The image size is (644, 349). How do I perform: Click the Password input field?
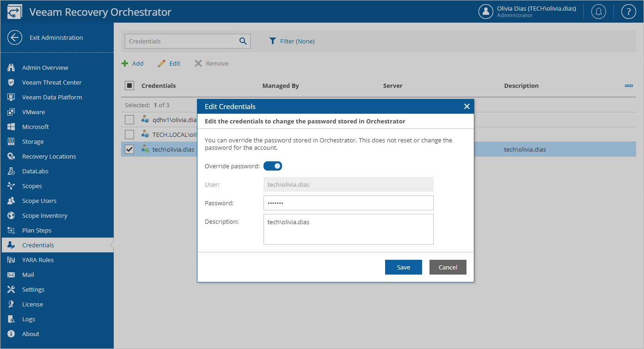click(349, 203)
